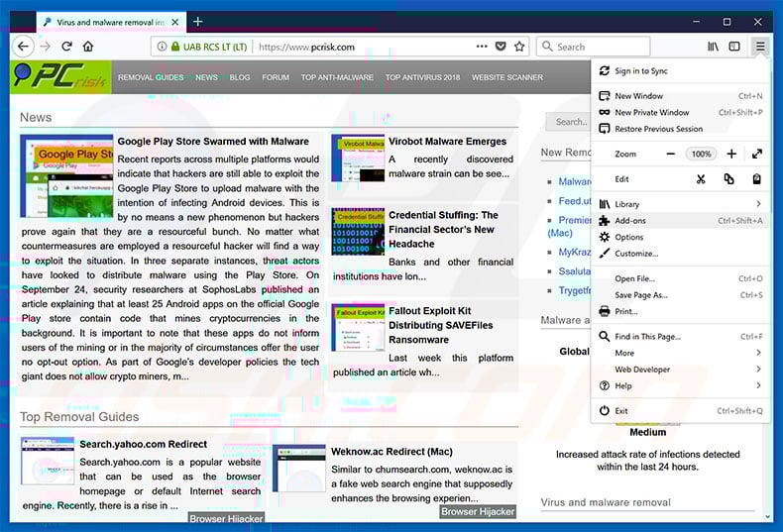Open Fallout Exploit Kit article headline
This screenshot has height=532, width=783.
[440, 325]
